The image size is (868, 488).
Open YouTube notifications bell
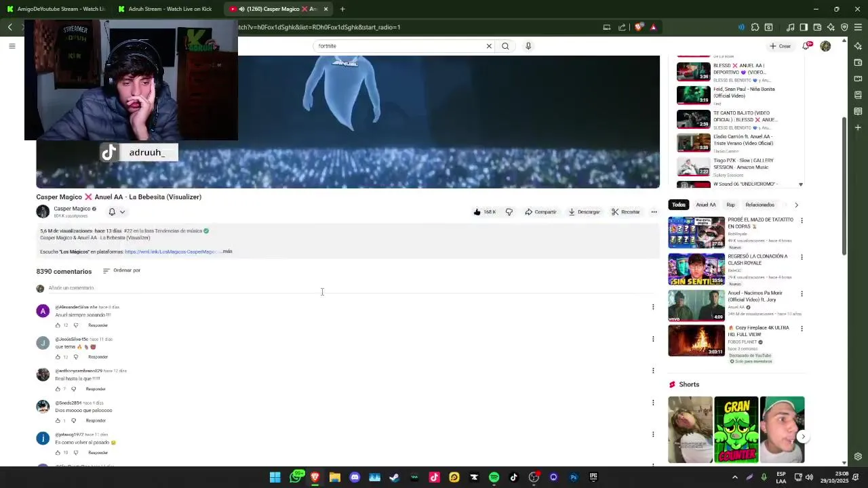pos(806,46)
